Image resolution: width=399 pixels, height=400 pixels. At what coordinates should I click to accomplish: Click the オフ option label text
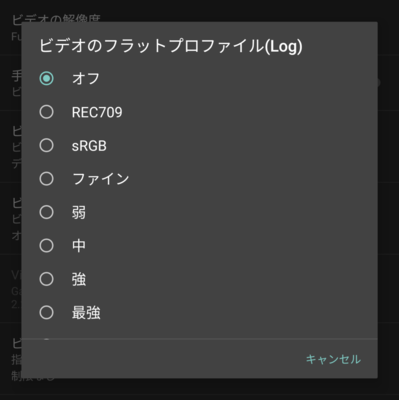tap(86, 79)
